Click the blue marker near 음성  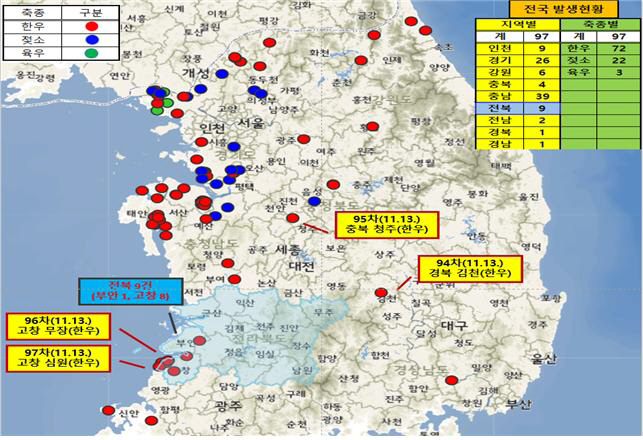coord(314,201)
